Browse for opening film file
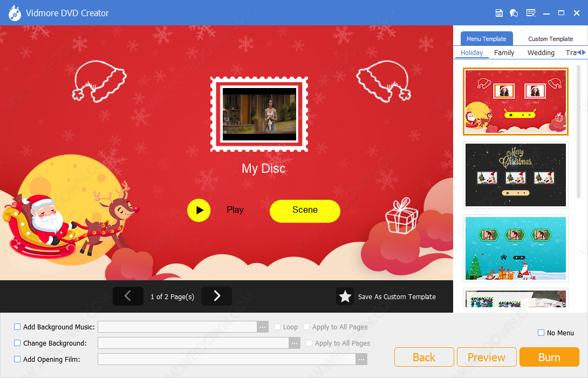 [361, 359]
